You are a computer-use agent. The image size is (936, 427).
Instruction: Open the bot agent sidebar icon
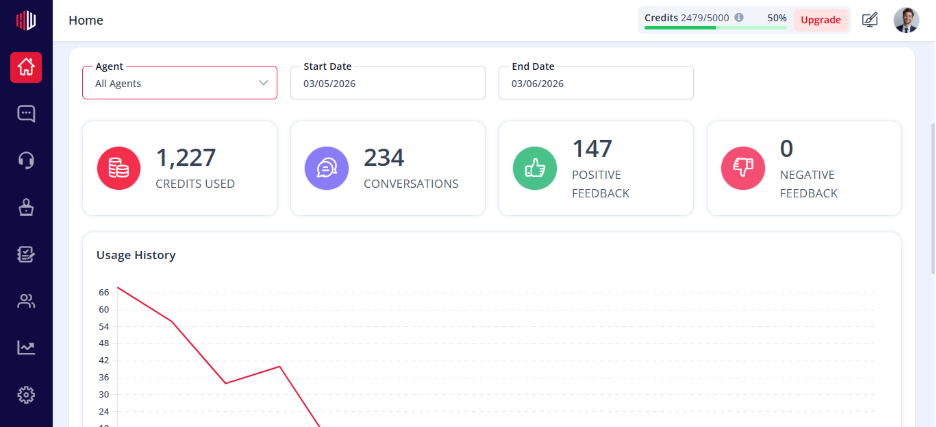point(26,207)
